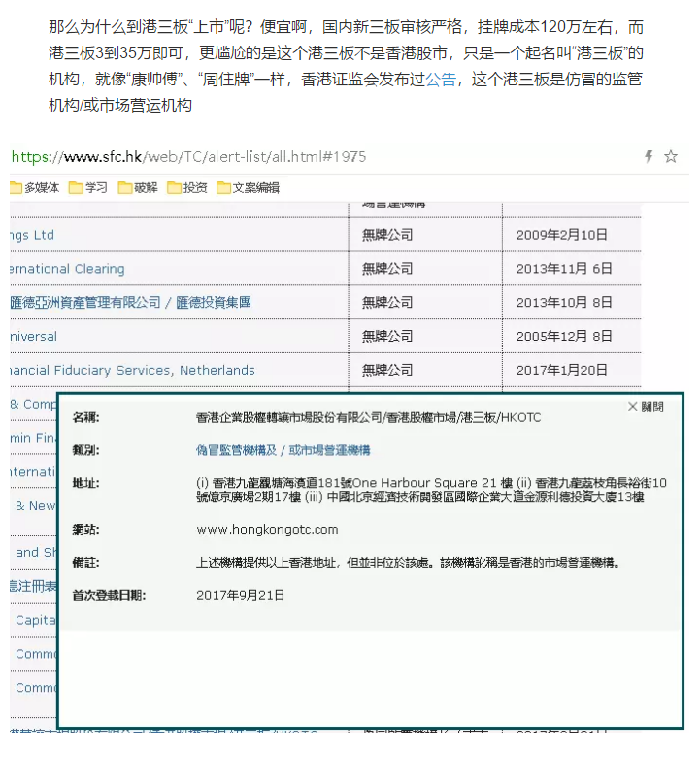Open the 破解 bookmarks folder

(x=138, y=188)
